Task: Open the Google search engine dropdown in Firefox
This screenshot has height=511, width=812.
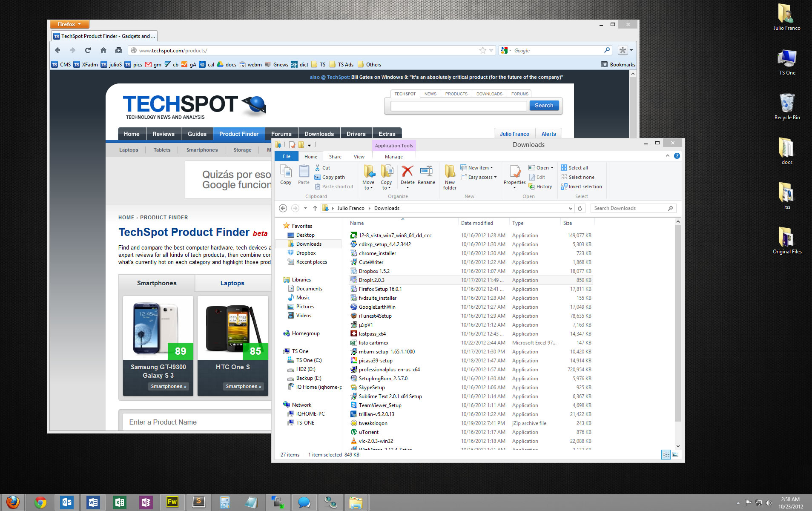Action: (x=506, y=50)
